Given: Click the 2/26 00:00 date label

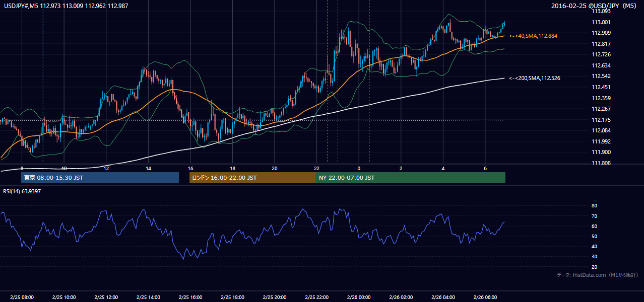Looking at the screenshot, I should click(359, 297).
